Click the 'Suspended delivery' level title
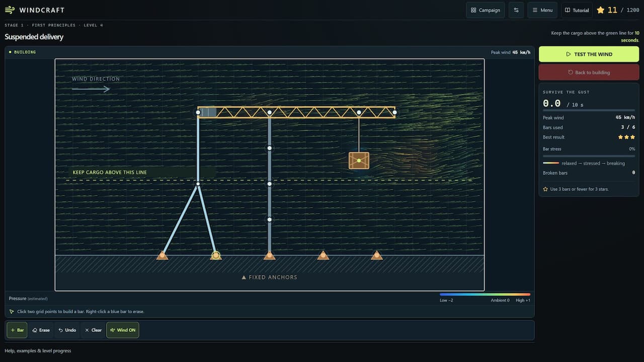The width and height of the screenshot is (644, 362). pyautogui.click(x=34, y=37)
